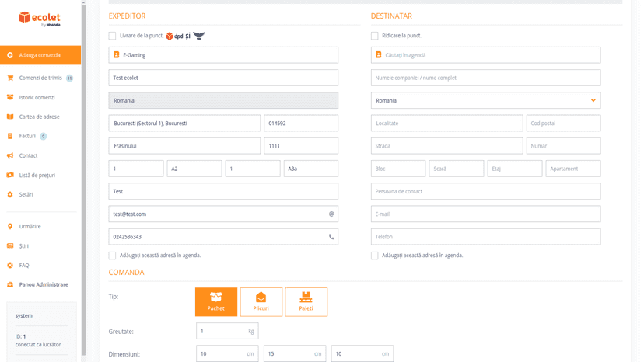Select Plicuri shipment type

tap(261, 301)
